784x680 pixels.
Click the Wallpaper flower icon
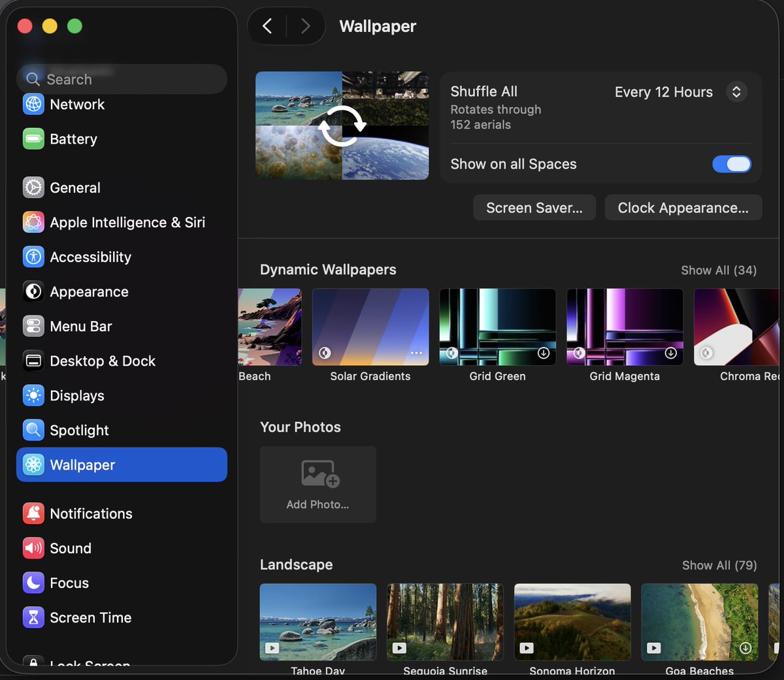coord(33,464)
